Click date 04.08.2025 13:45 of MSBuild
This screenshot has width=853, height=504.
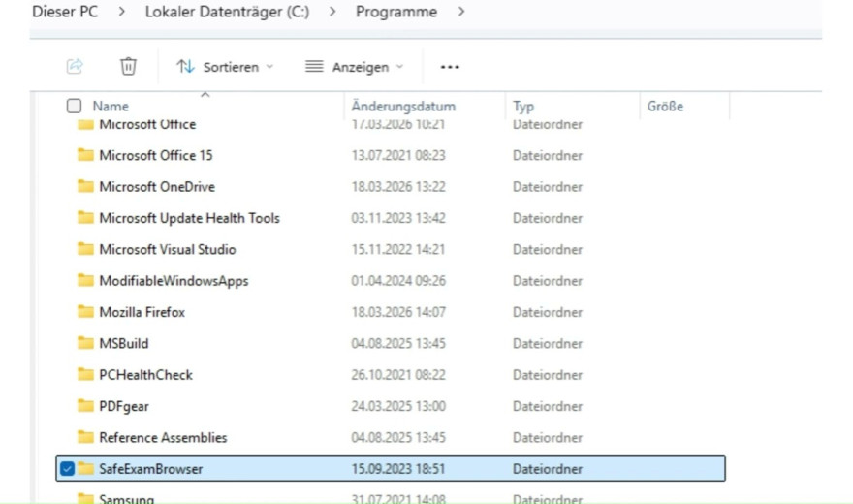pyautogui.click(x=398, y=344)
